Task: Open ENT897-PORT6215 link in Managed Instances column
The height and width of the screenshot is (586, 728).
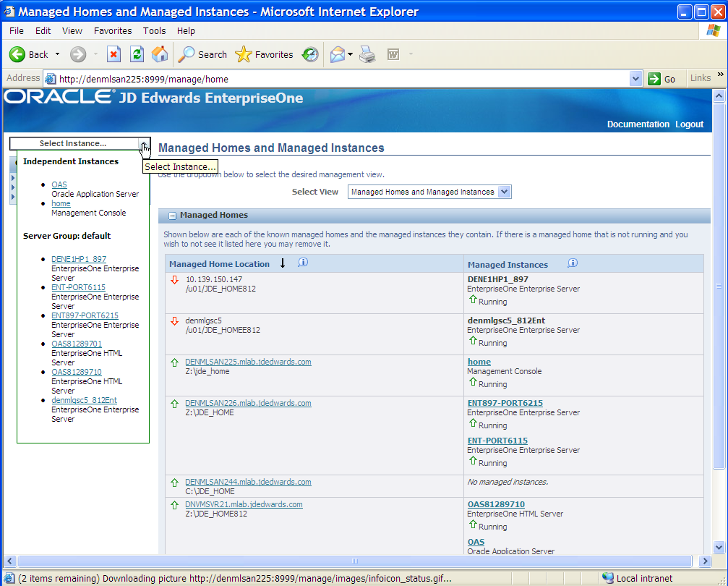Action: coord(505,403)
